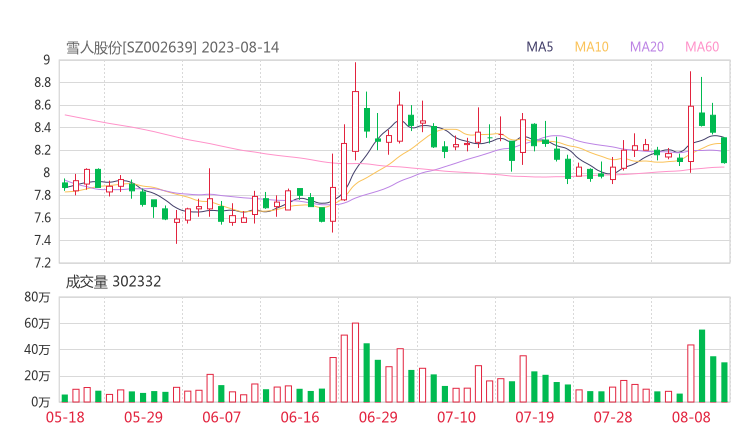Click the 05-18 date label
This screenshot has width=740, height=440.
[65, 417]
